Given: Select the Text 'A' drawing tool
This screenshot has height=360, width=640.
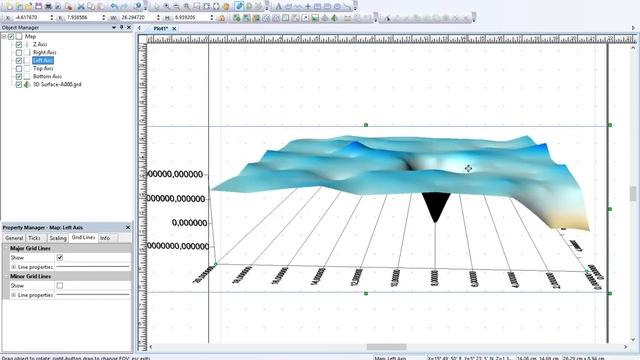Looking at the screenshot, I should 278,6.
